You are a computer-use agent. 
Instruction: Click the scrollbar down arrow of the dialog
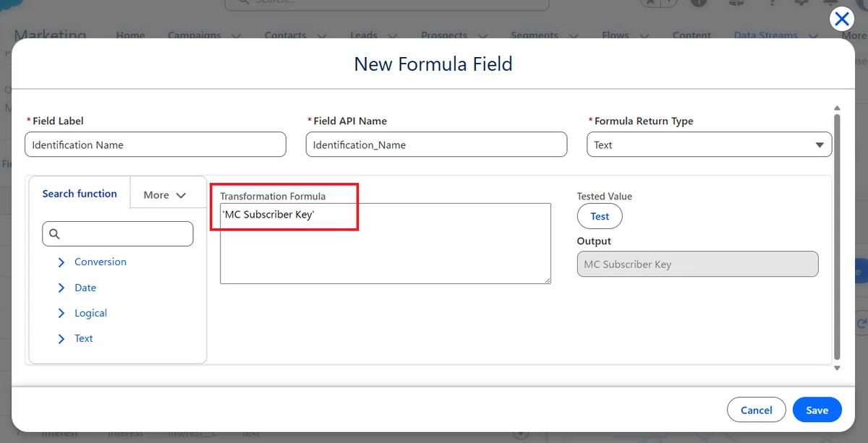tap(837, 368)
